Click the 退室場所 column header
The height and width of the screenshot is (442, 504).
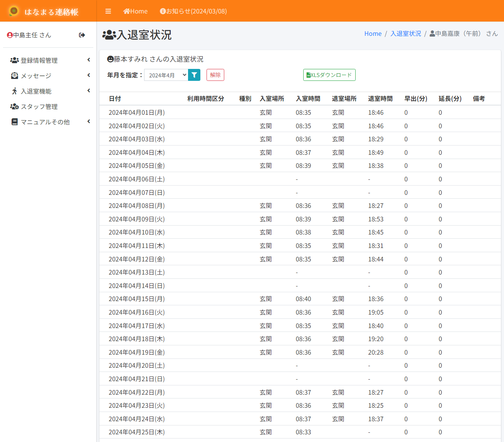click(344, 99)
